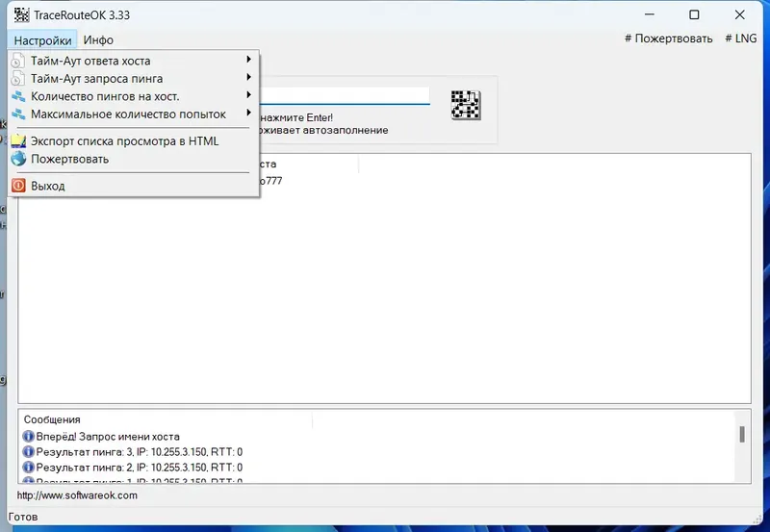
Task: Click clock icon beside Тайм-Аут запроса пинга
Action: point(18,79)
